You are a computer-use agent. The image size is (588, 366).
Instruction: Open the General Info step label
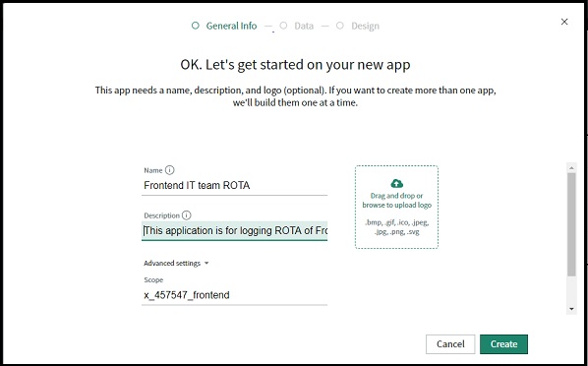[231, 26]
